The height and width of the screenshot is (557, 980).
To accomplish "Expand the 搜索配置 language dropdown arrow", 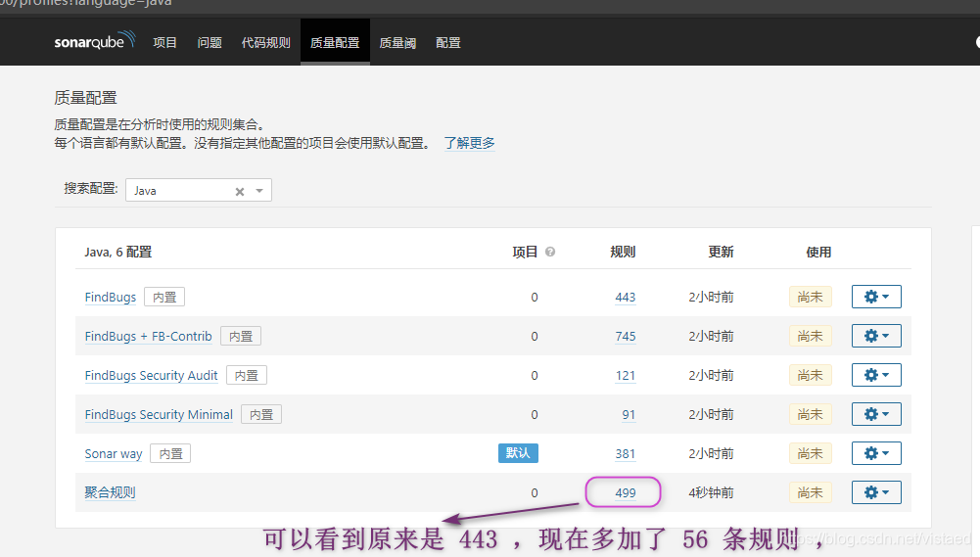I will (259, 191).
